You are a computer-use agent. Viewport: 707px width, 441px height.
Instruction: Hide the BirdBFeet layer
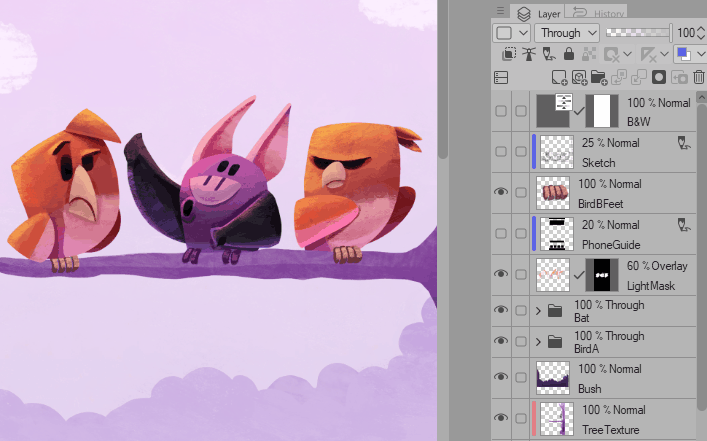(501, 192)
